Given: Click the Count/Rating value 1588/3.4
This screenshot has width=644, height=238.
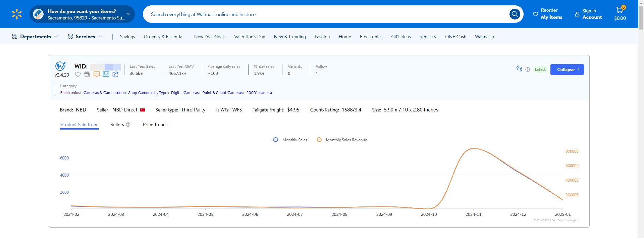Looking at the screenshot, I should click(352, 110).
